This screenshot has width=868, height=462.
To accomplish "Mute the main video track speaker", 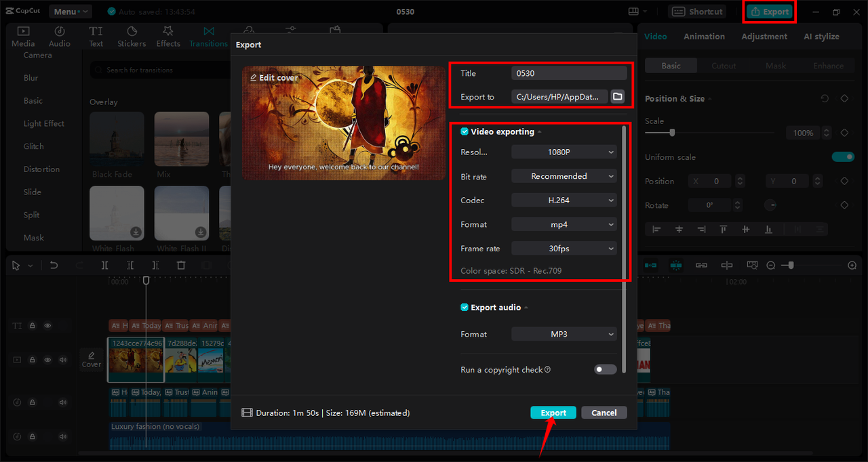I will [x=63, y=360].
